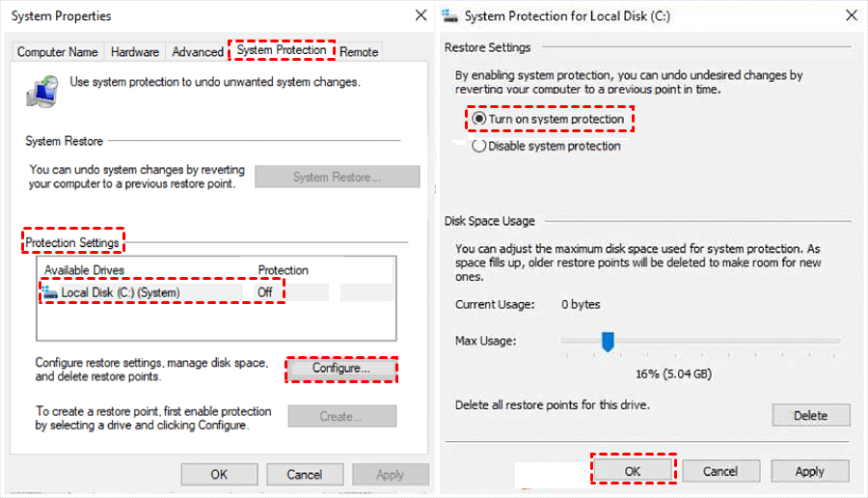Open the Remote tab
Image resolution: width=868 pixels, height=498 pixels.
359,52
